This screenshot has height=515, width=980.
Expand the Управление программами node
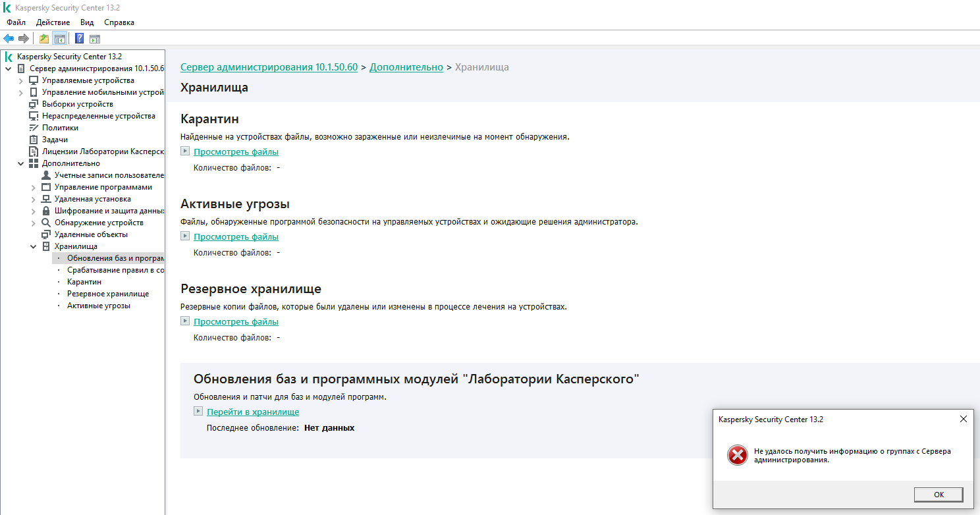click(x=33, y=187)
